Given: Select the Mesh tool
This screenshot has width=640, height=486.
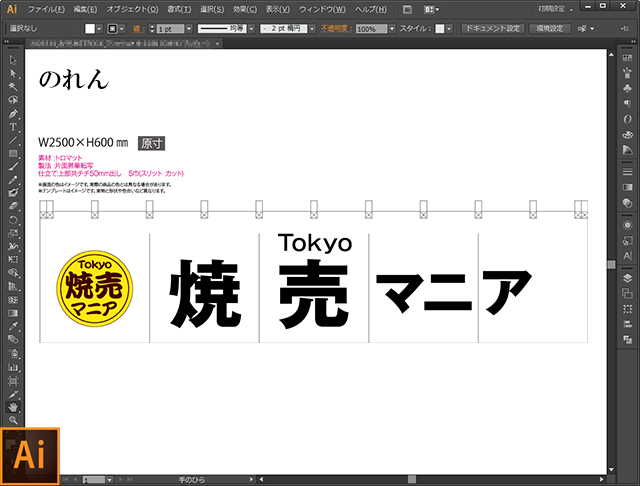Looking at the screenshot, I should 13,300.
